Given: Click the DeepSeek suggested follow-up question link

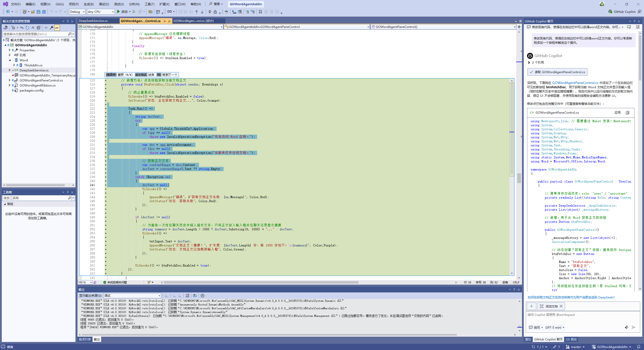Looking at the screenshot, I should (x=571, y=297).
